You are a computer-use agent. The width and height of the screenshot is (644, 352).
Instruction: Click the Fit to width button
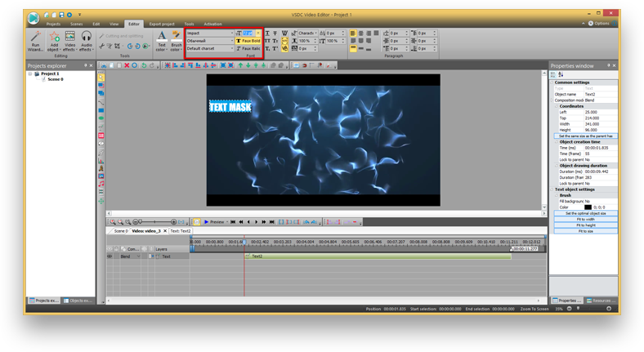(585, 219)
